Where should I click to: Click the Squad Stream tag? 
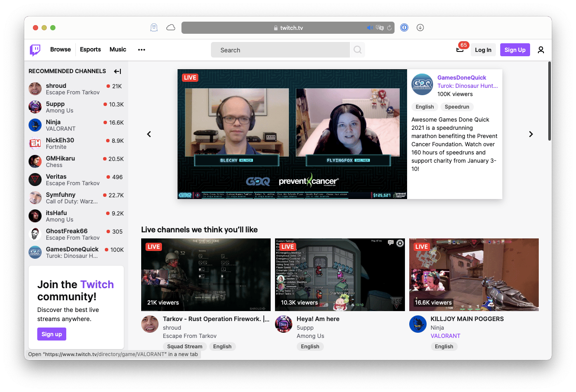[x=185, y=347]
